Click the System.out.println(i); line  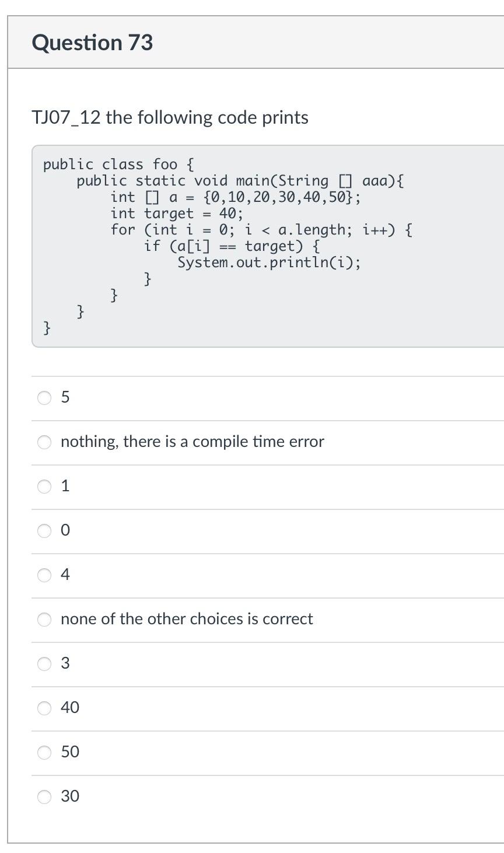[268, 262]
